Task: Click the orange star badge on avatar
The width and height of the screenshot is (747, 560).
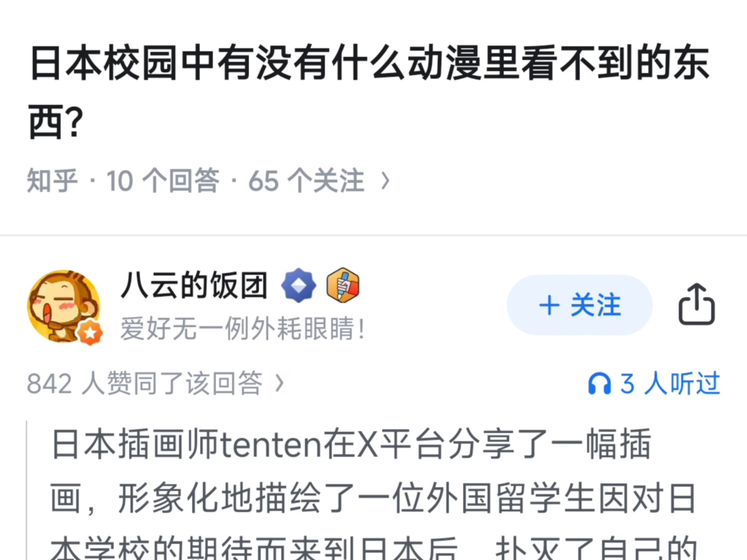Action: (x=90, y=333)
